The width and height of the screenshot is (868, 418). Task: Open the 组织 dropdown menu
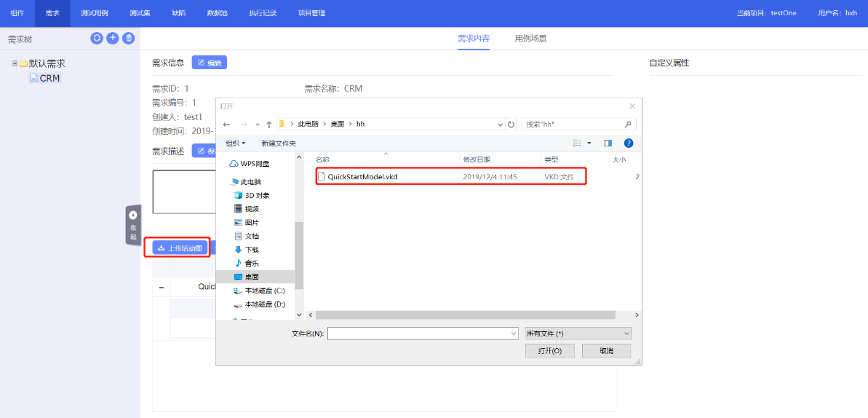pos(236,143)
